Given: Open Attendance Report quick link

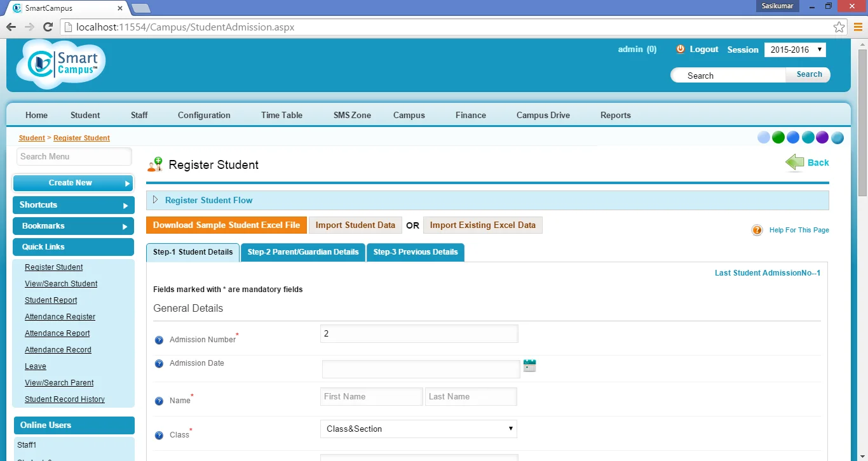Looking at the screenshot, I should point(57,333).
